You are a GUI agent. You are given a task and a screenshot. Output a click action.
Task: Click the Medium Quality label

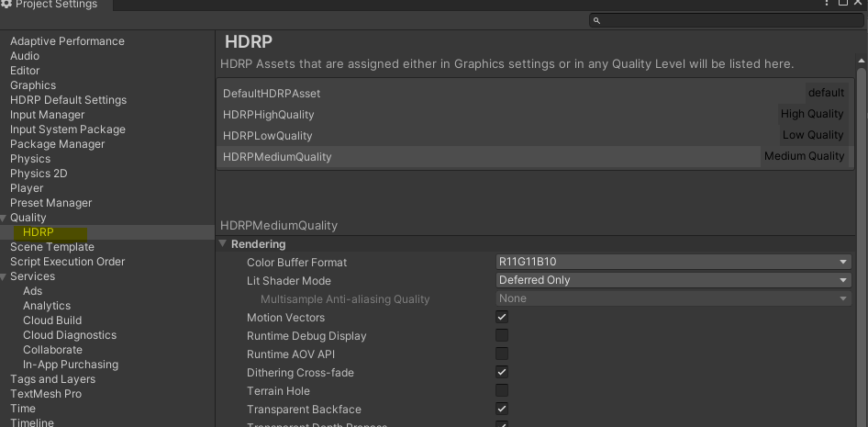click(x=804, y=156)
